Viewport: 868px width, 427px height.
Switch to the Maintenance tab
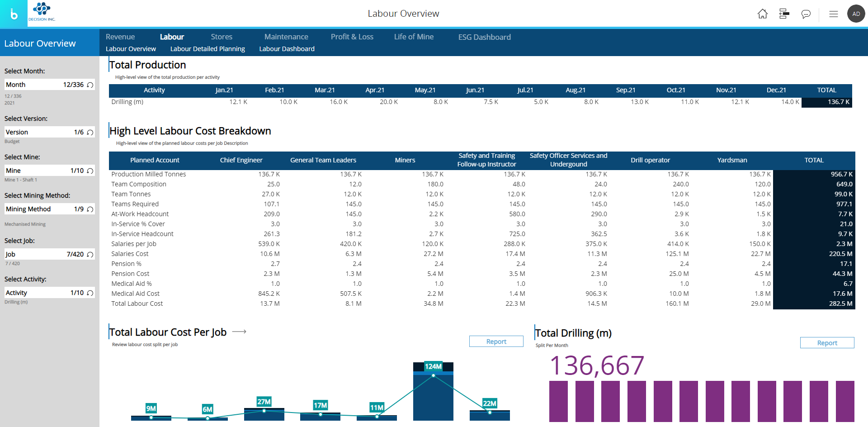click(286, 37)
